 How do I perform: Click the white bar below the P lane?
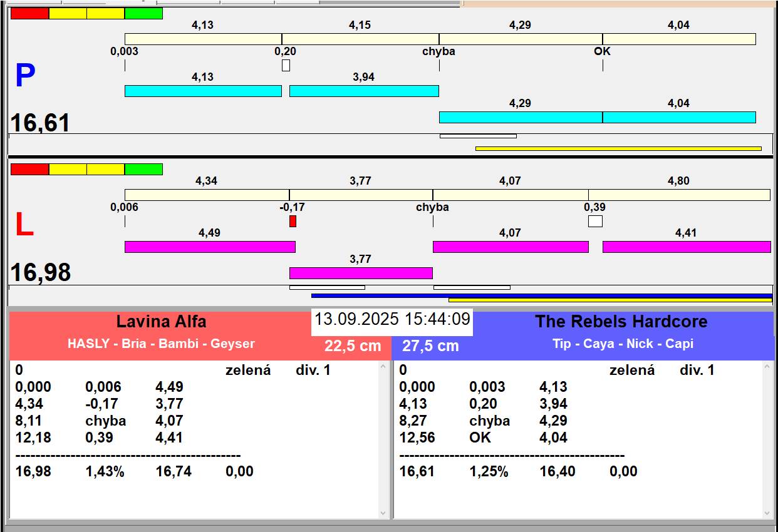click(478, 136)
